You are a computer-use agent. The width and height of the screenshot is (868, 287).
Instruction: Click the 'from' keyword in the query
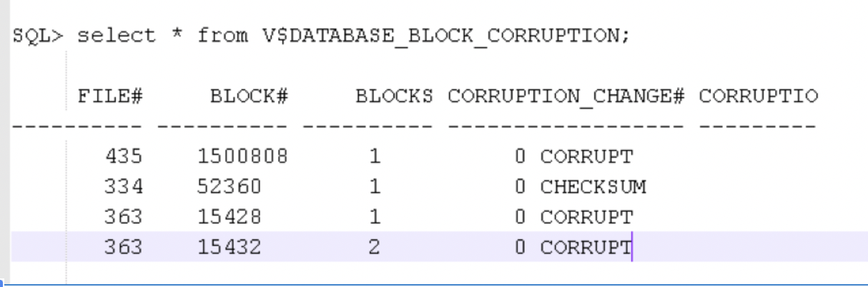pyautogui.click(x=223, y=35)
